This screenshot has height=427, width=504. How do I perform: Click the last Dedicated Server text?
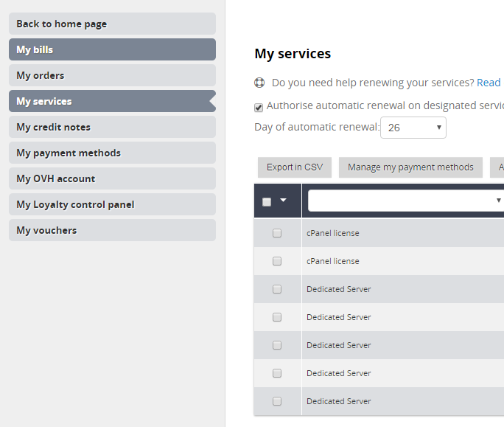338,401
